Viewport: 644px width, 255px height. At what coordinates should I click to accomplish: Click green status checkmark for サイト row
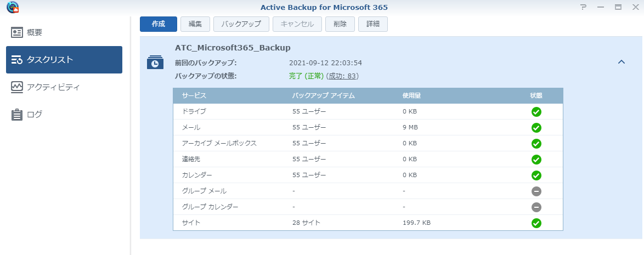coord(536,223)
